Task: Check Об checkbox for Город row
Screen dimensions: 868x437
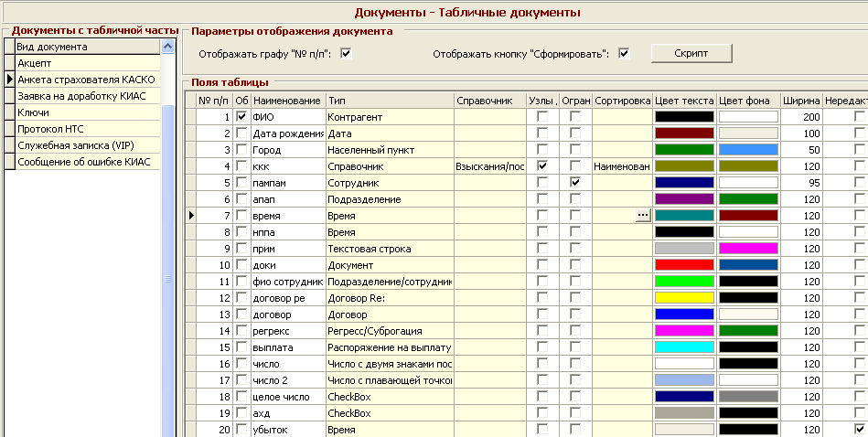Action: pyautogui.click(x=241, y=150)
